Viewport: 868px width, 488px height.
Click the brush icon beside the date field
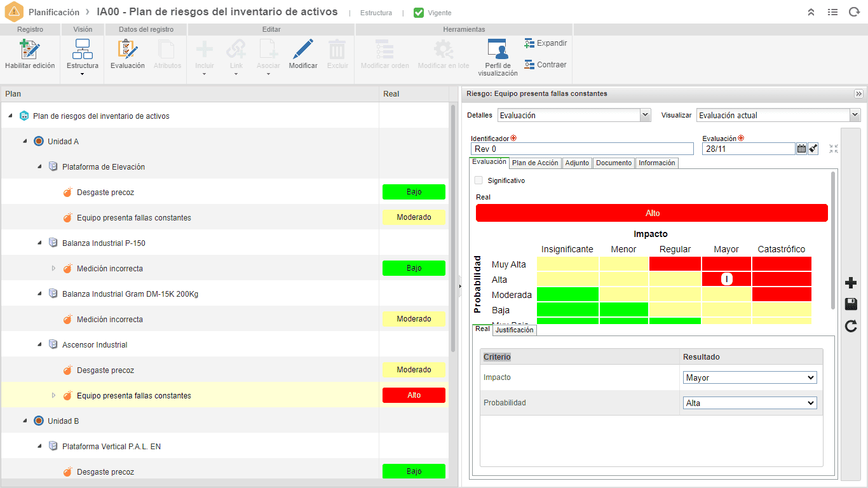pos(813,149)
